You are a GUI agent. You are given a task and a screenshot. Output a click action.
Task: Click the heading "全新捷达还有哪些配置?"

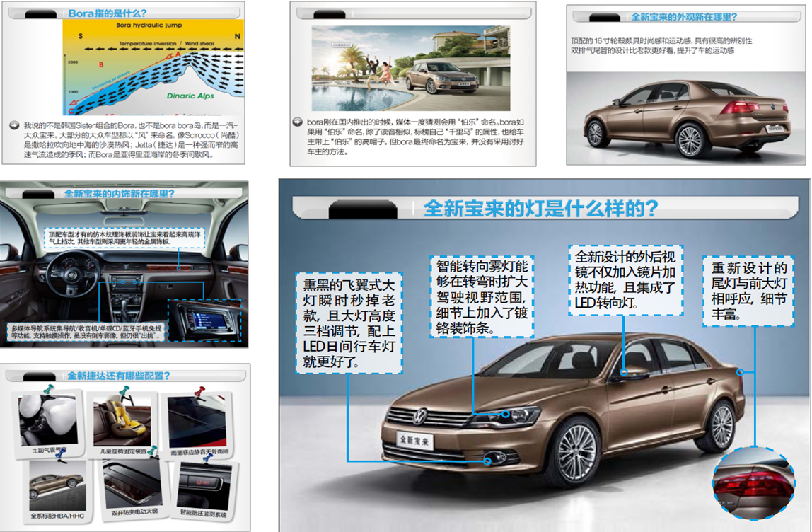click(x=119, y=376)
